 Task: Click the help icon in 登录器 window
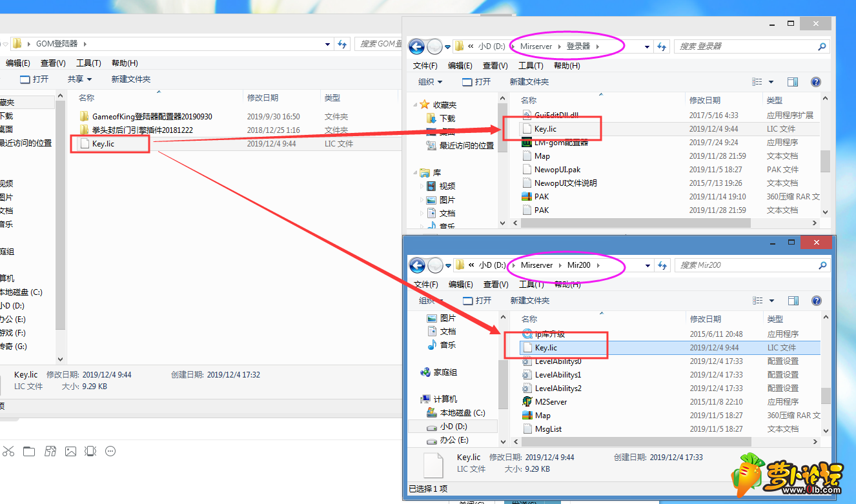coord(816,82)
